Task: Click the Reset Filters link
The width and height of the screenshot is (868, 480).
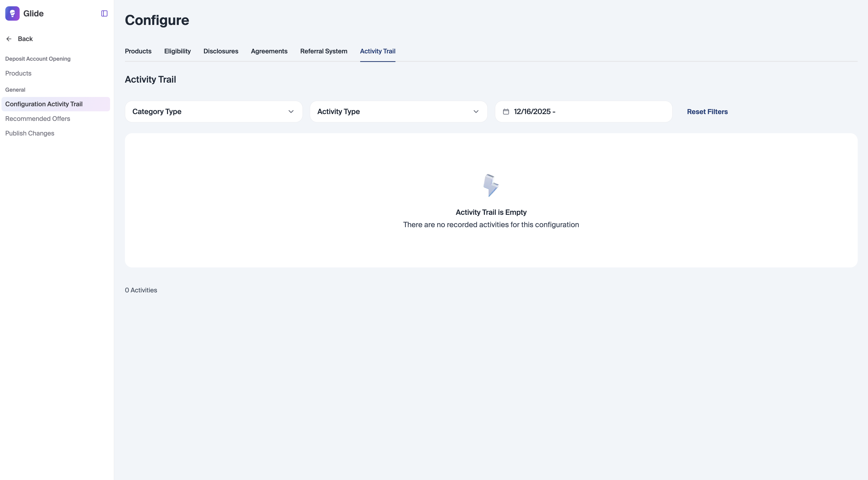Action: pos(707,112)
